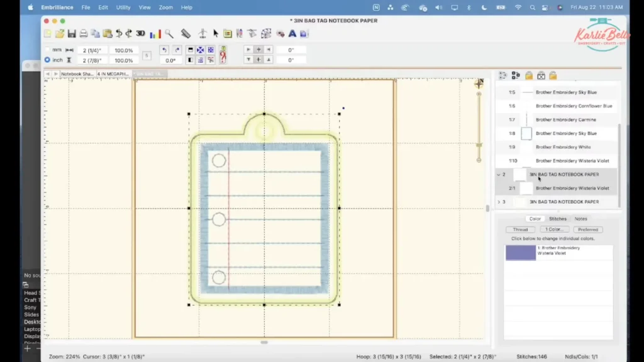
Task: Expand design 3 in the object tree
Action: tap(499, 202)
